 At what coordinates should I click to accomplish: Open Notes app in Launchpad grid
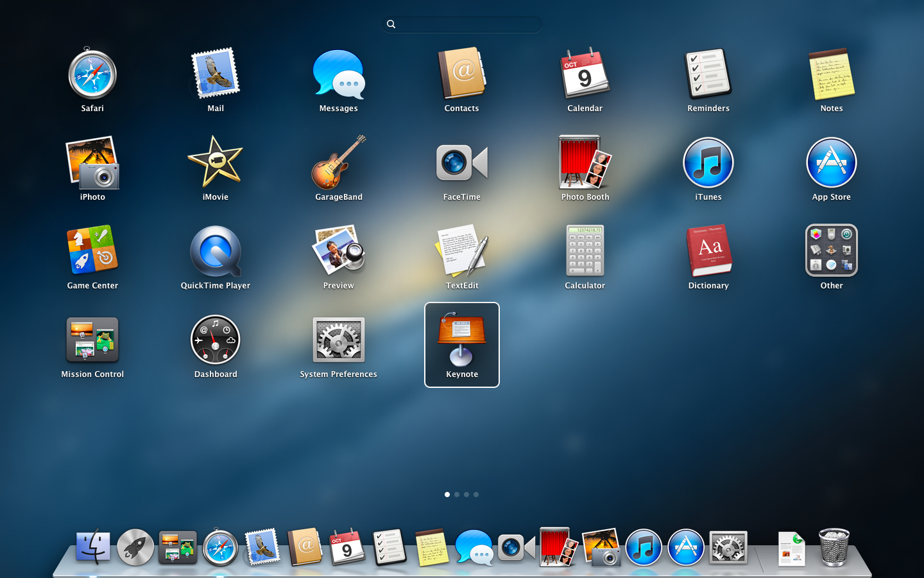point(832,74)
